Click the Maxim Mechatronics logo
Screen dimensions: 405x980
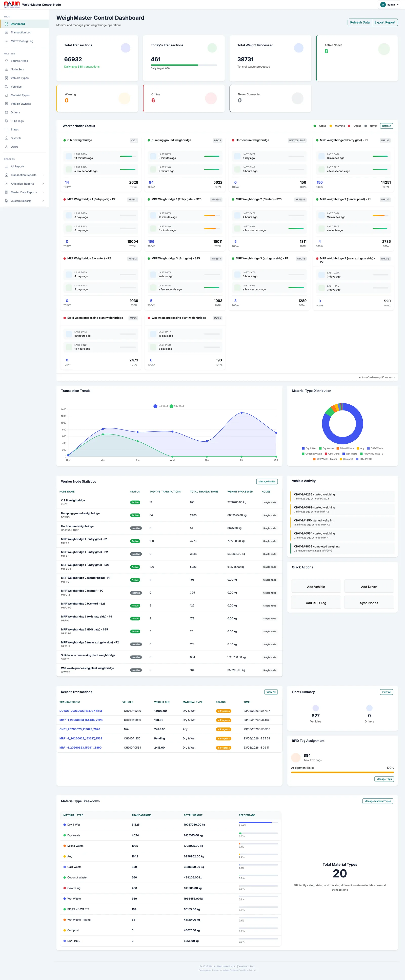(x=12, y=5)
